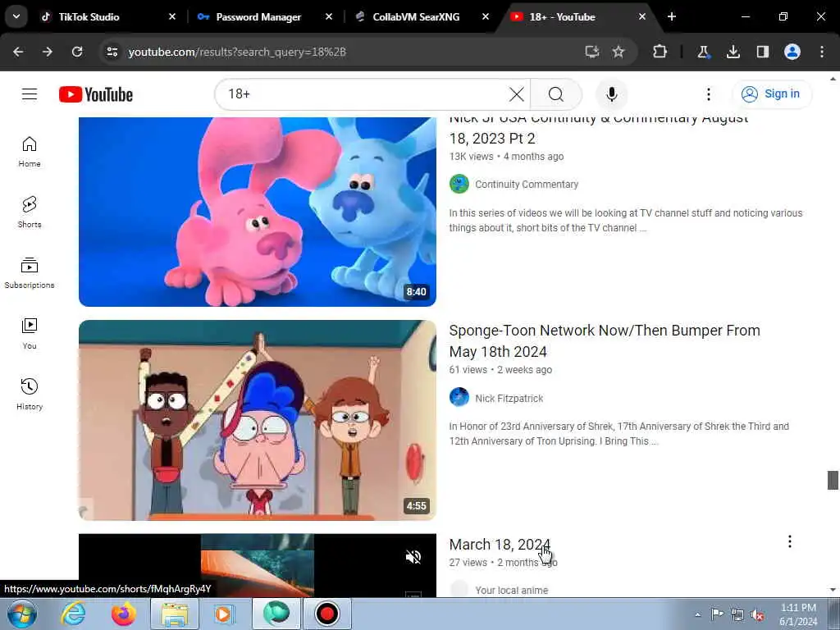
Task: Toggle the browser side panel
Action: pyautogui.click(x=762, y=52)
